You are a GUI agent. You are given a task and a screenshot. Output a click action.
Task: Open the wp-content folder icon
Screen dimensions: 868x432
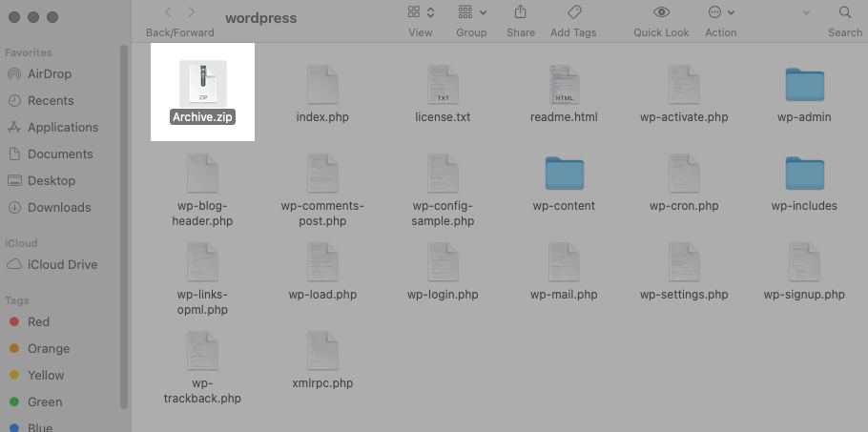coord(564,174)
